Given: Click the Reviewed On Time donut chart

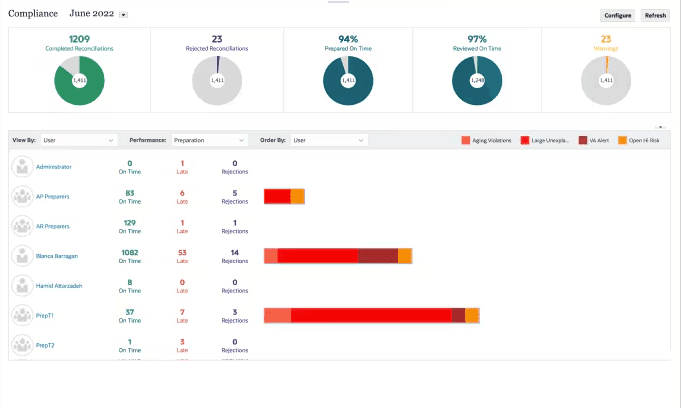Looking at the screenshot, I should click(x=476, y=80).
